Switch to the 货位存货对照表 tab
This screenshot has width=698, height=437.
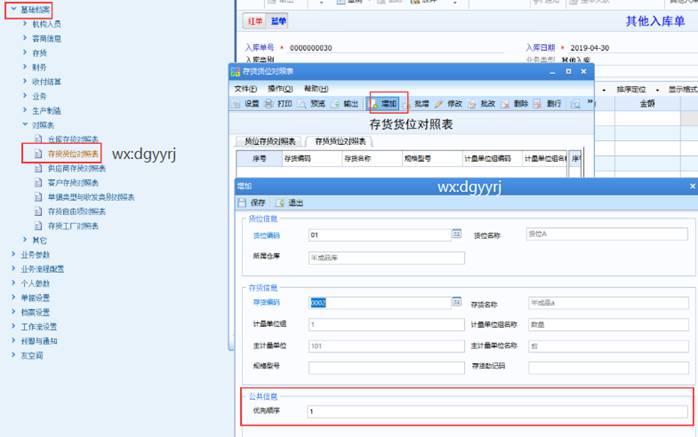tap(267, 141)
